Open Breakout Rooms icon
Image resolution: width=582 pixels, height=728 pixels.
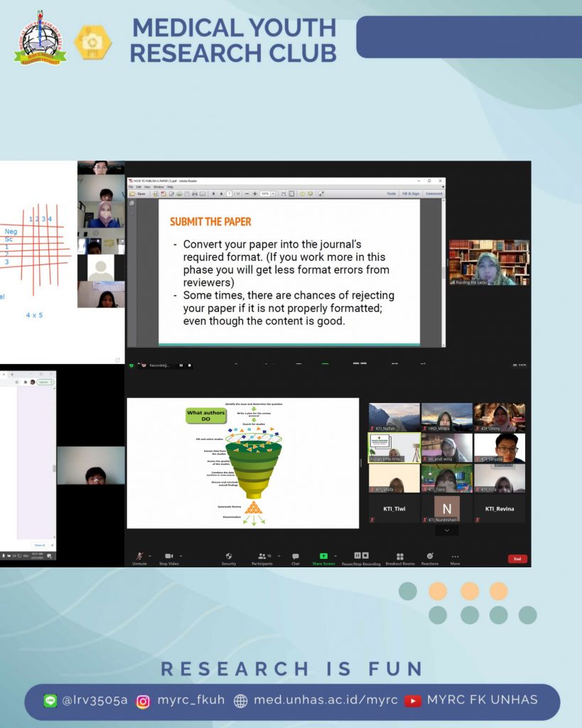click(x=400, y=556)
